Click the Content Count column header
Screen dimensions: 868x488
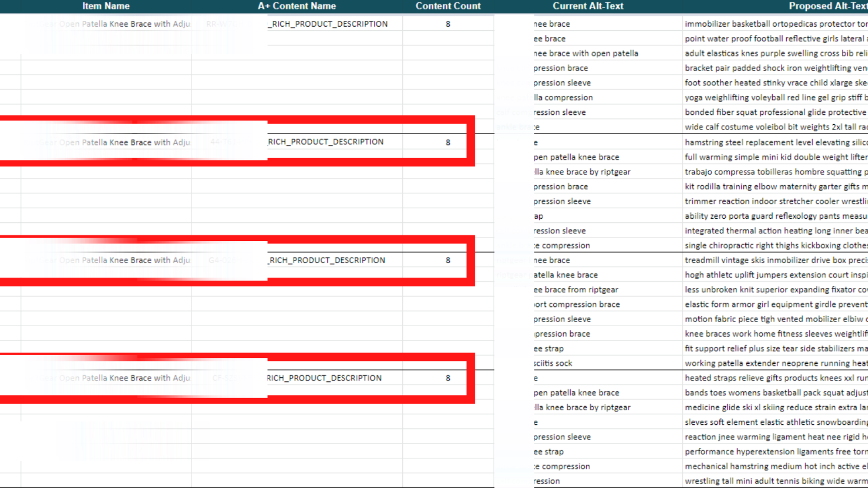pos(448,6)
